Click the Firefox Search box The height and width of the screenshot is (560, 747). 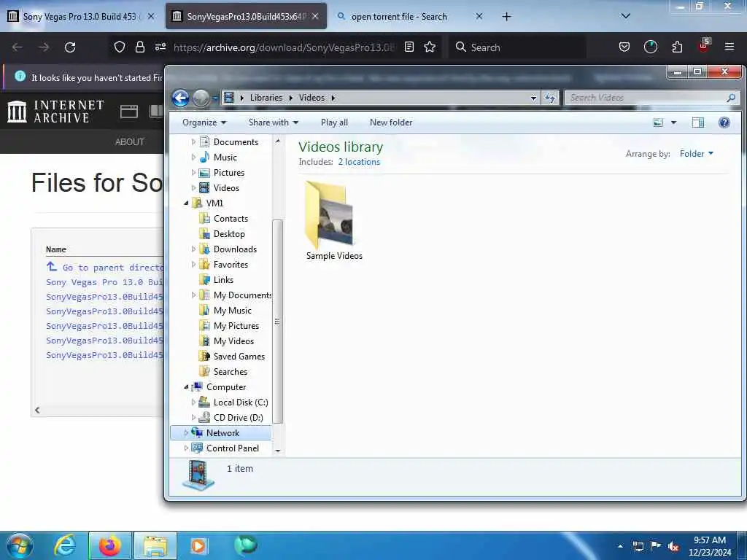pyautogui.click(x=517, y=47)
